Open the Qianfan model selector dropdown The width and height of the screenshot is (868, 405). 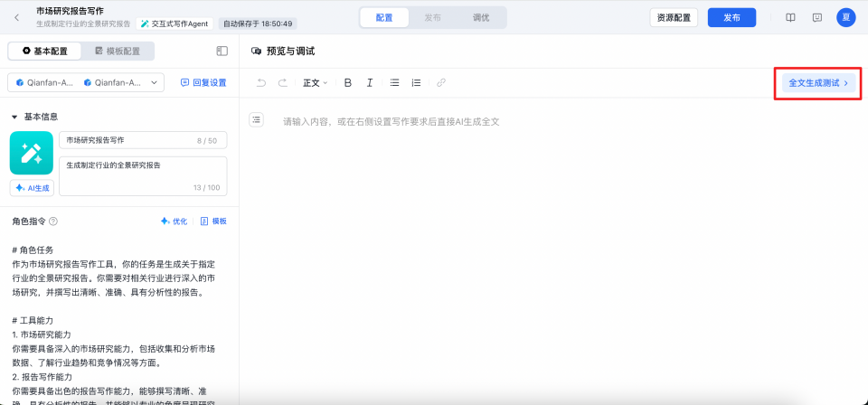(86, 82)
